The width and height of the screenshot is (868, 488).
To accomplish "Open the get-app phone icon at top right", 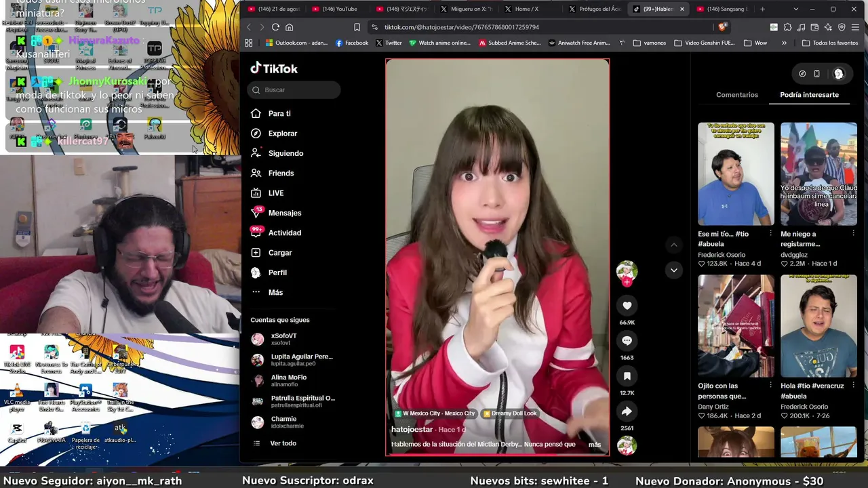I will [816, 74].
